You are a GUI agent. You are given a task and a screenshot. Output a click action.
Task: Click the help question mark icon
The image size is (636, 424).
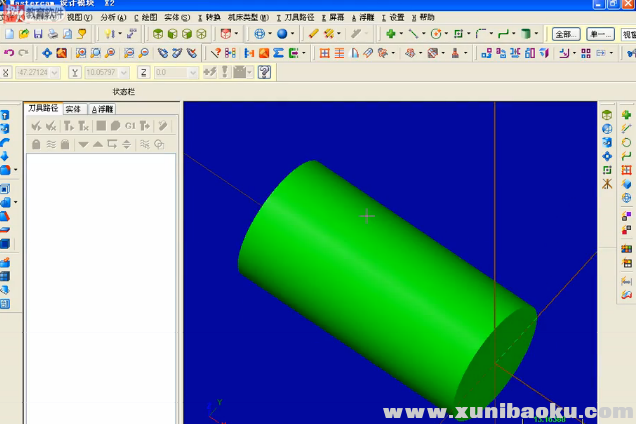click(264, 72)
